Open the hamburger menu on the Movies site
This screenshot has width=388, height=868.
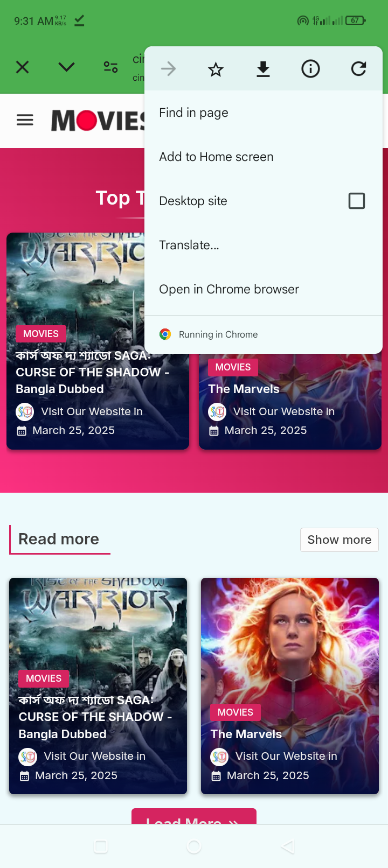tap(25, 120)
